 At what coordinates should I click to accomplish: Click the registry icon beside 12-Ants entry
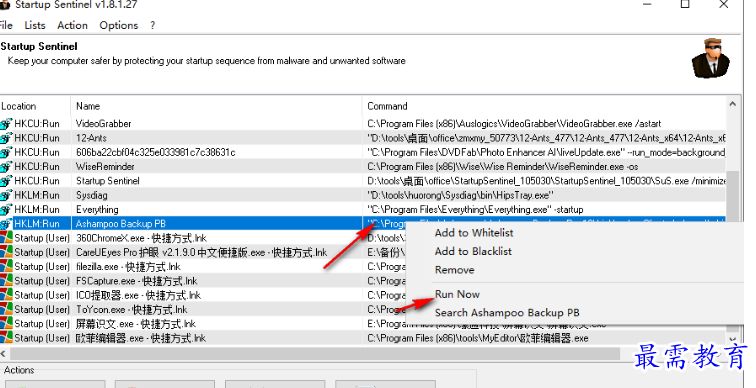6,138
